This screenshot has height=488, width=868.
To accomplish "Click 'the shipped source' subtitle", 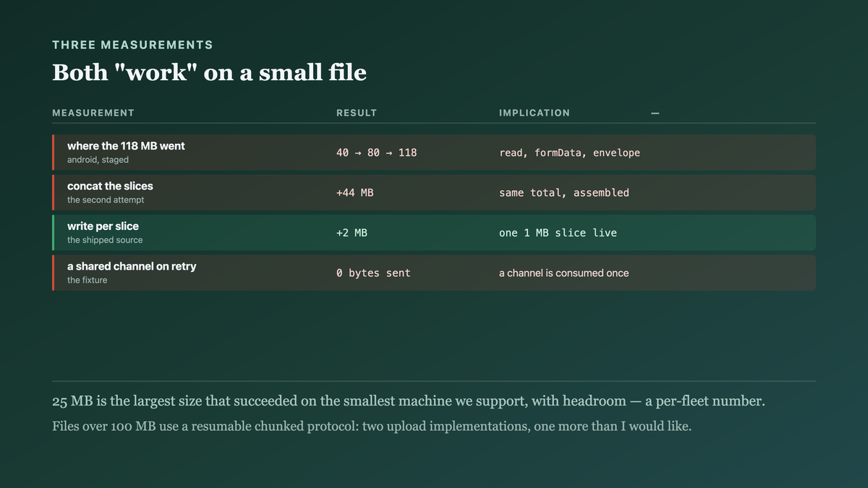I will [105, 240].
